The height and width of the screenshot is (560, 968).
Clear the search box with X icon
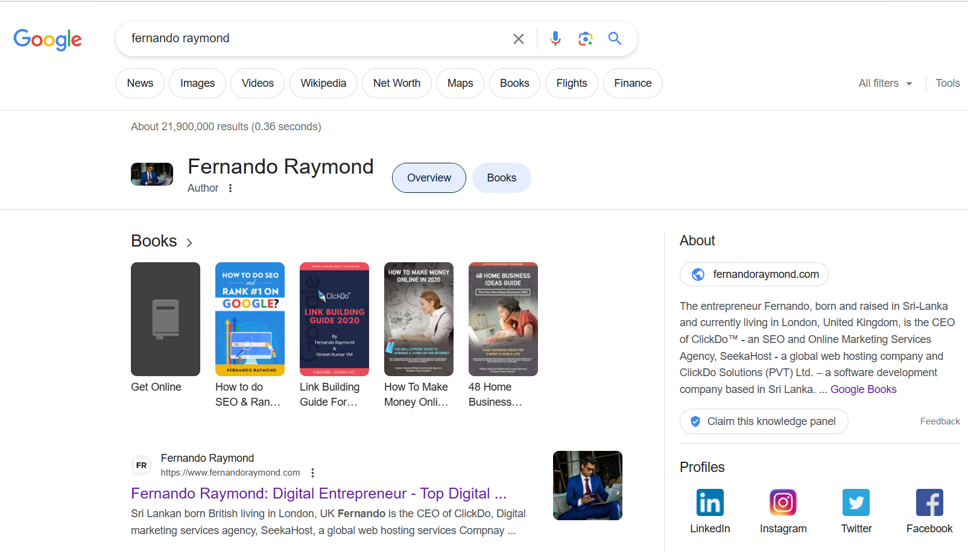[x=519, y=39]
